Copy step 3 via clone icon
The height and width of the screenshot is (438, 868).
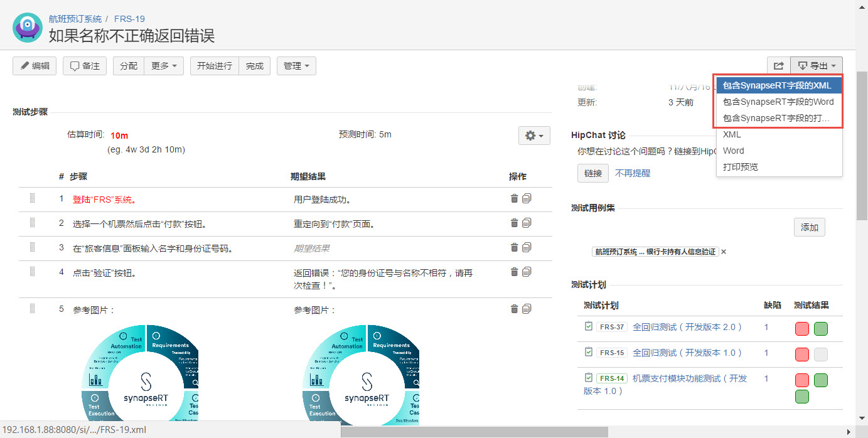click(x=527, y=247)
